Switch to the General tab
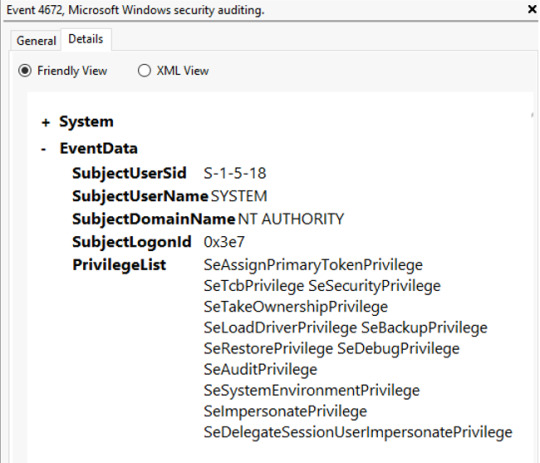The height and width of the screenshot is (463, 540). (36, 41)
